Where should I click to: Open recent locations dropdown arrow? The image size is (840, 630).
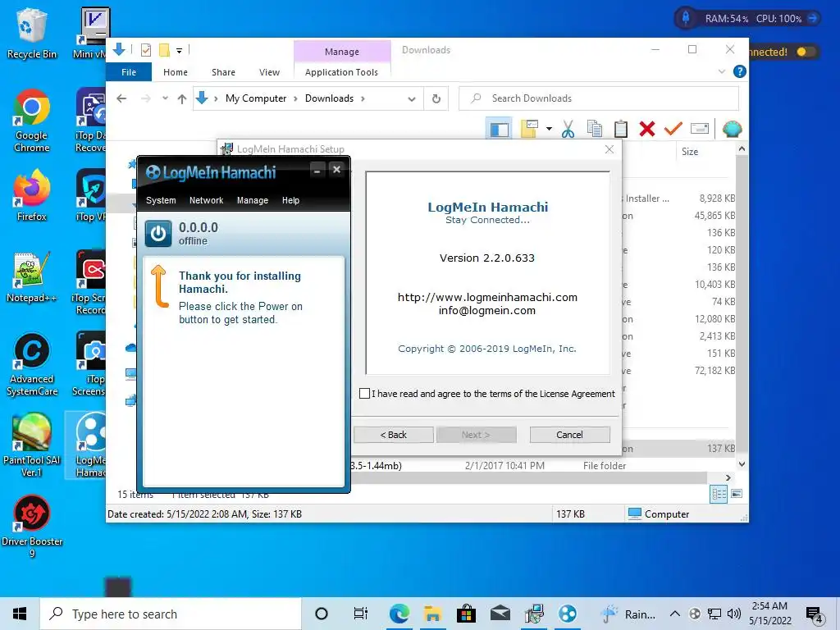pyautogui.click(x=165, y=98)
